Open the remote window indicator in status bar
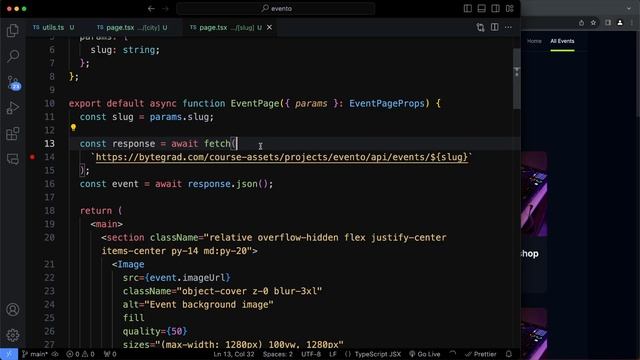 (9, 354)
